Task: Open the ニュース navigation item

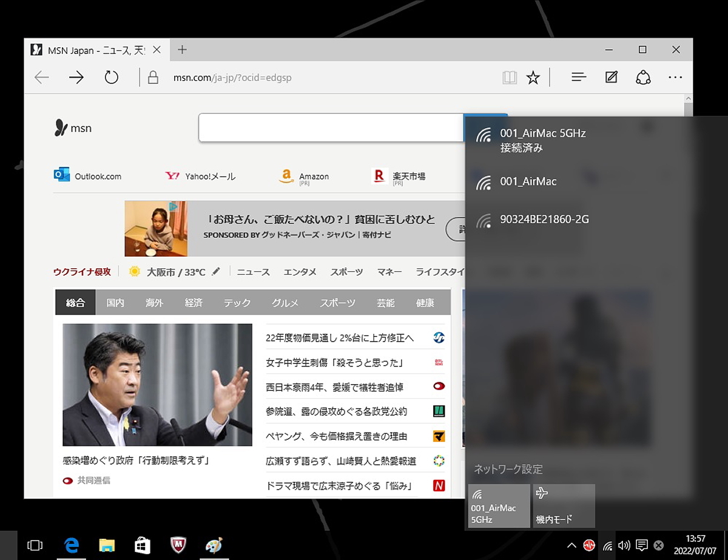Action: [254, 272]
